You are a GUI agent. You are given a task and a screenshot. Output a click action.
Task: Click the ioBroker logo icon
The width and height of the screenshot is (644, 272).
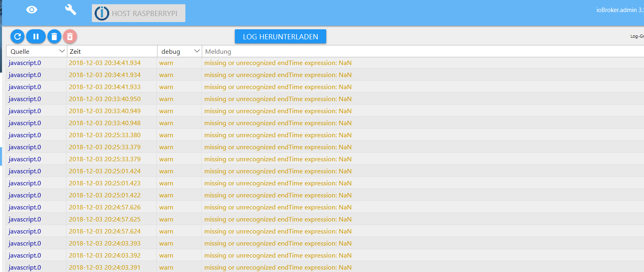pos(102,13)
